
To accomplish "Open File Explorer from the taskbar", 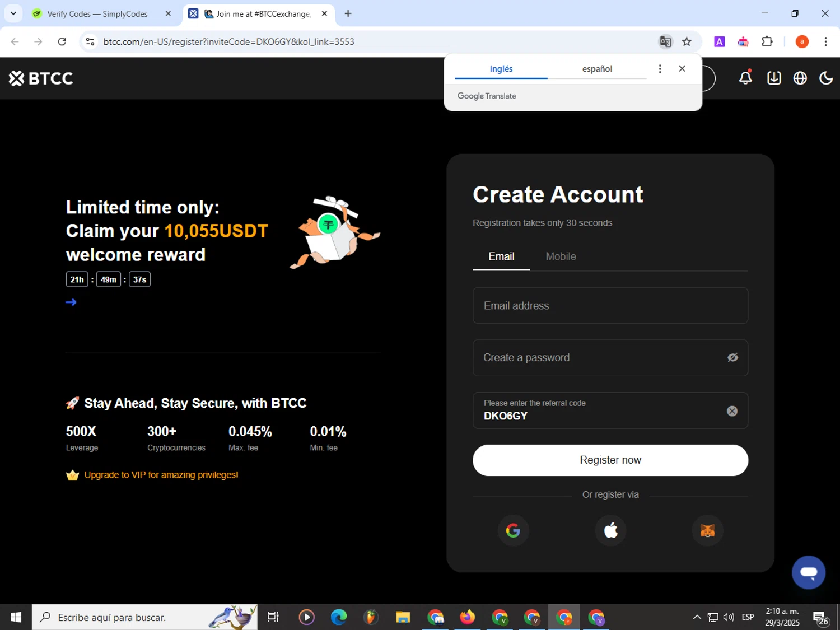I will coord(403,617).
